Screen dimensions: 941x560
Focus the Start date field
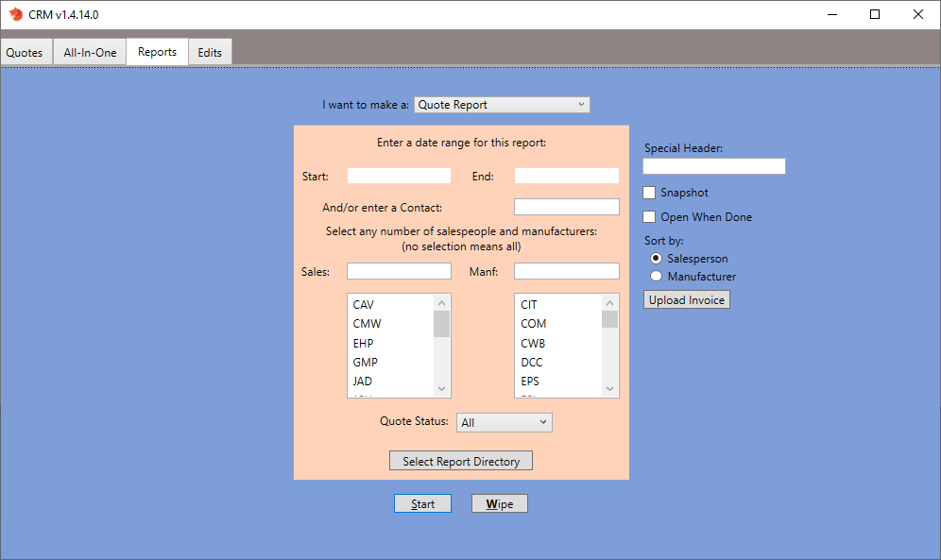[x=399, y=176]
